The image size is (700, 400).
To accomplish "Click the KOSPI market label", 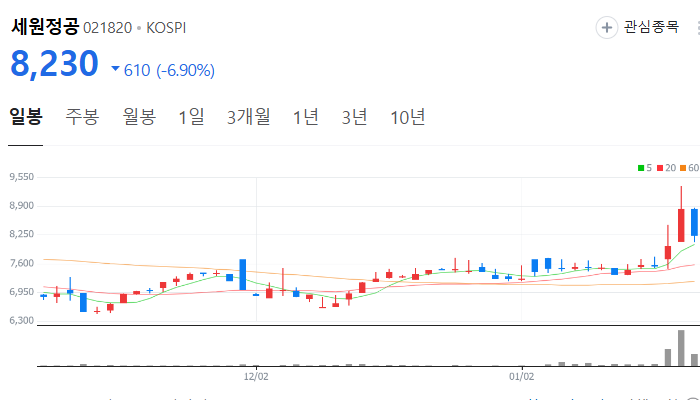I will [166, 28].
